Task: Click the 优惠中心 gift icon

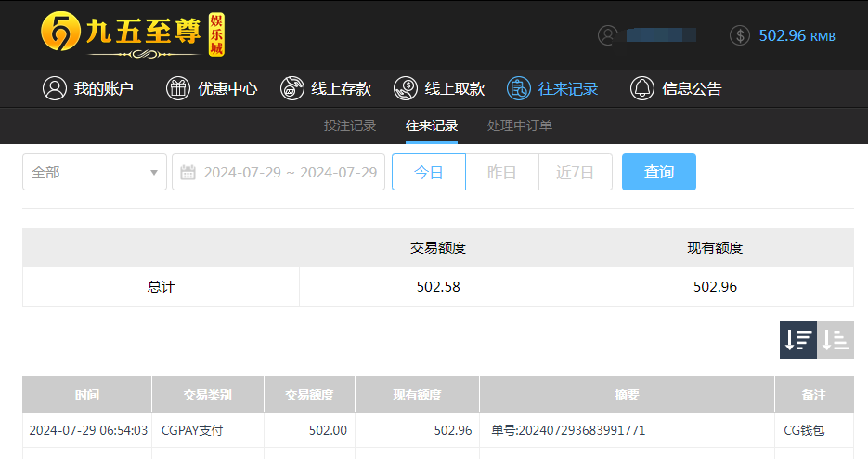Action: coord(177,89)
